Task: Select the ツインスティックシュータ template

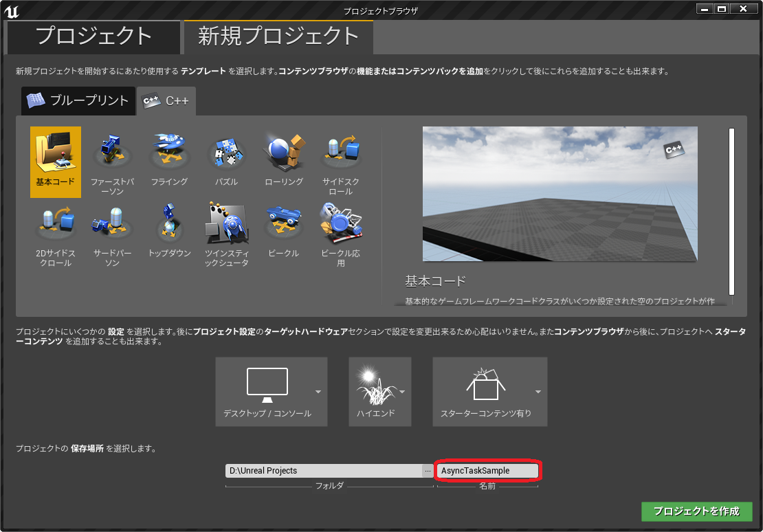Action: (x=226, y=234)
